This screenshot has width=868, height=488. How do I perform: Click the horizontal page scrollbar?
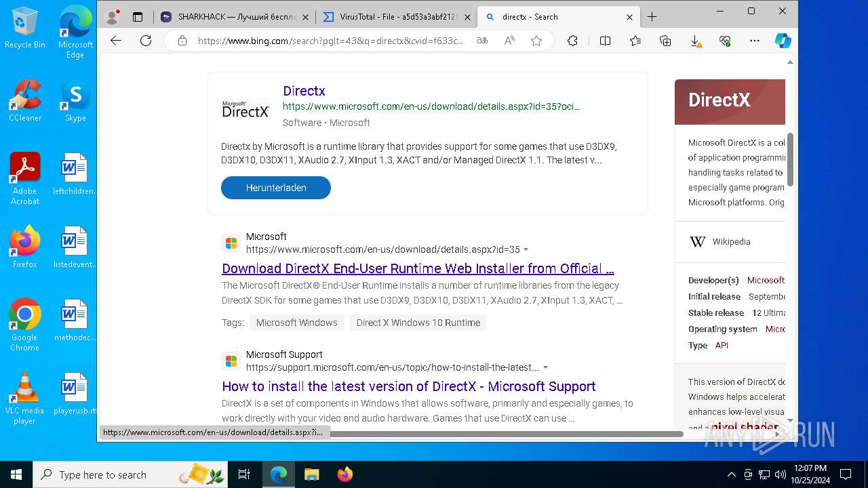click(507, 434)
